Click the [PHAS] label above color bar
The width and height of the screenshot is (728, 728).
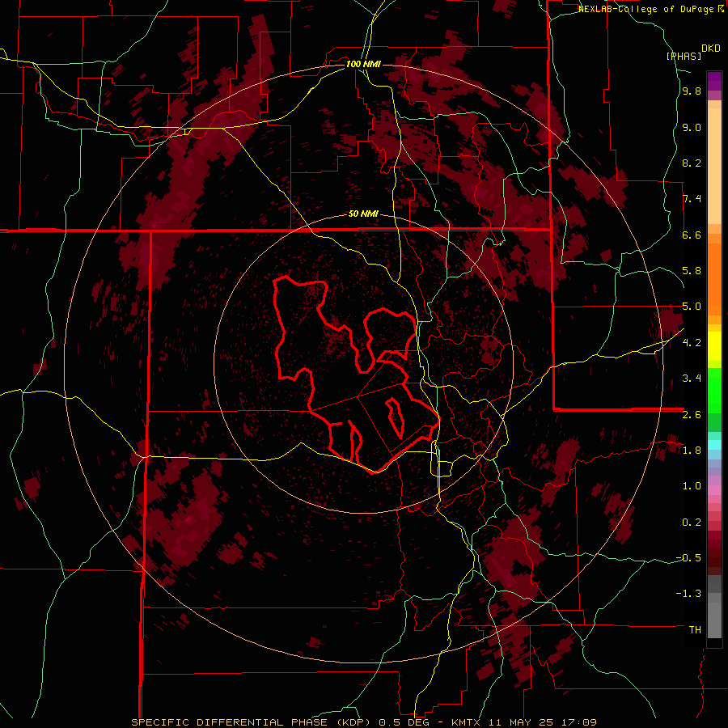click(x=684, y=56)
